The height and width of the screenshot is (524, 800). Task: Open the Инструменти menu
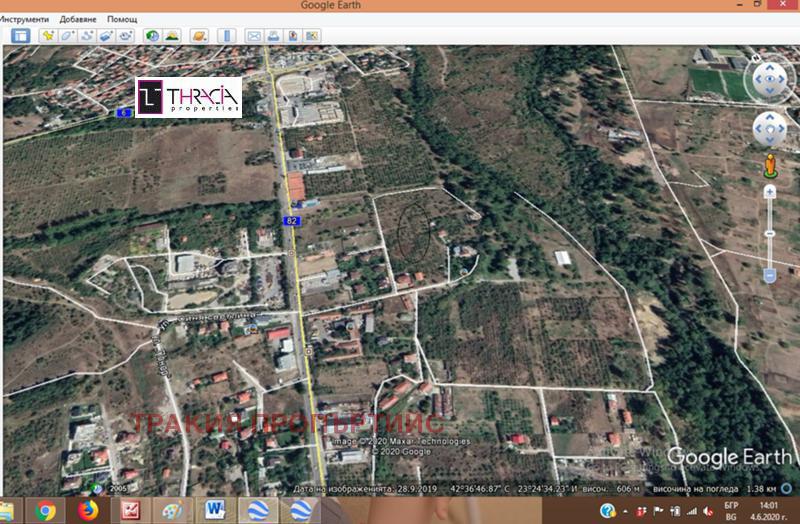coord(27,19)
